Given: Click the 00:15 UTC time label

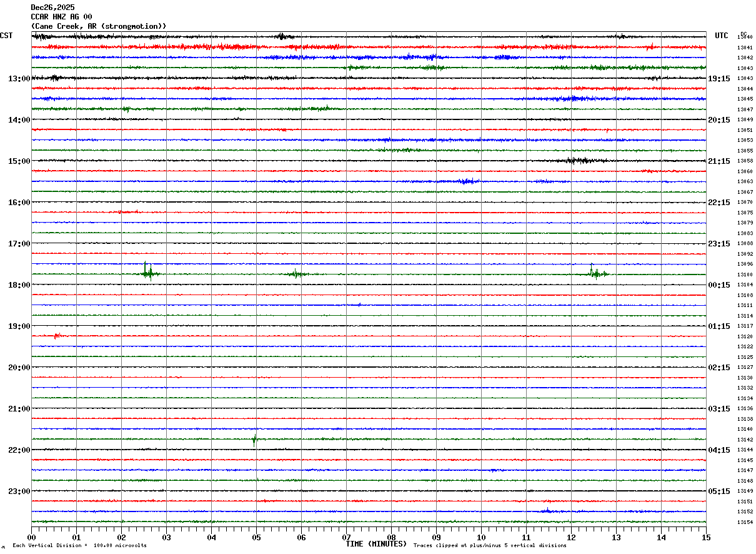Looking at the screenshot, I should [719, 285].
